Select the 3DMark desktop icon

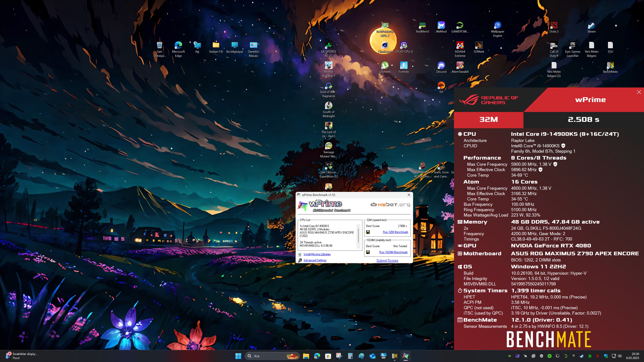[479, 47]
